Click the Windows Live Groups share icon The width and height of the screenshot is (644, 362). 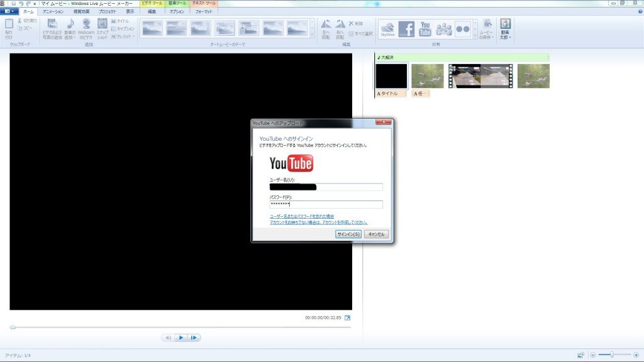click(x=444, y=29)
